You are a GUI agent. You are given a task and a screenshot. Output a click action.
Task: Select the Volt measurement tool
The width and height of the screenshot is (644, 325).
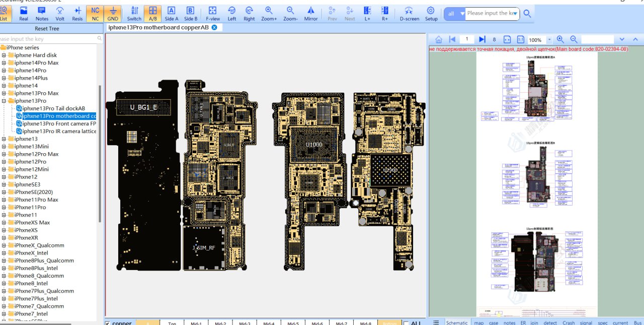[x=60, y=14]
